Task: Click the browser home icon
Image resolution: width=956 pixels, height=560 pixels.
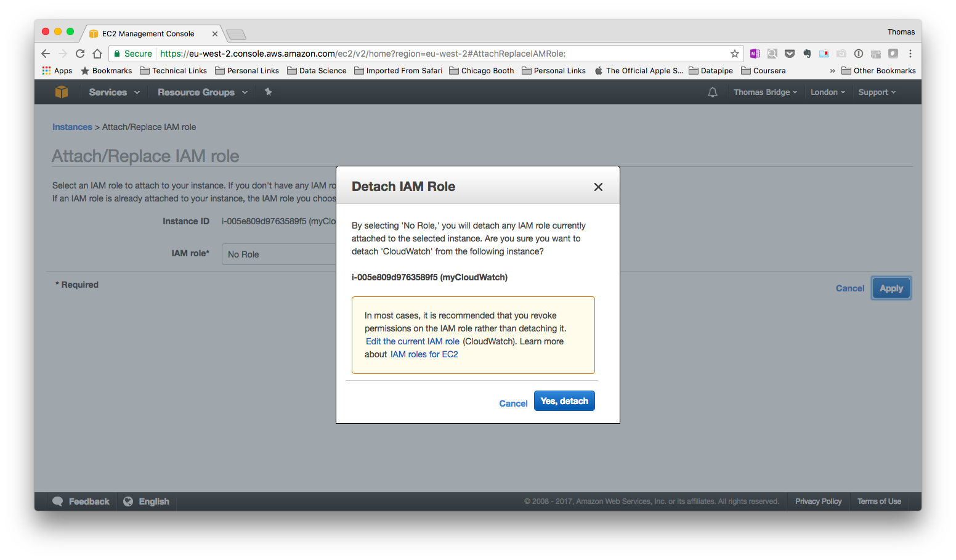Action: 97,54
